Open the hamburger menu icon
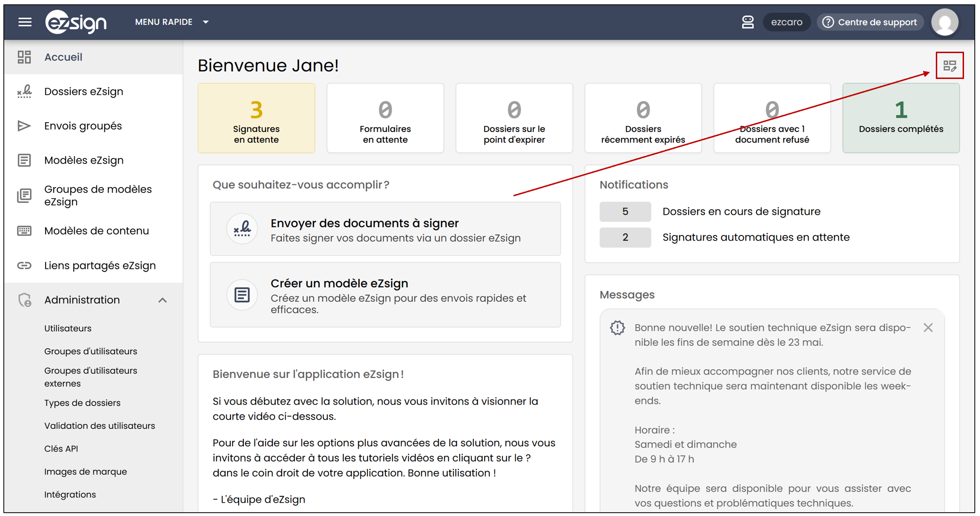This screenshot has width=980, height=516. 25,22
